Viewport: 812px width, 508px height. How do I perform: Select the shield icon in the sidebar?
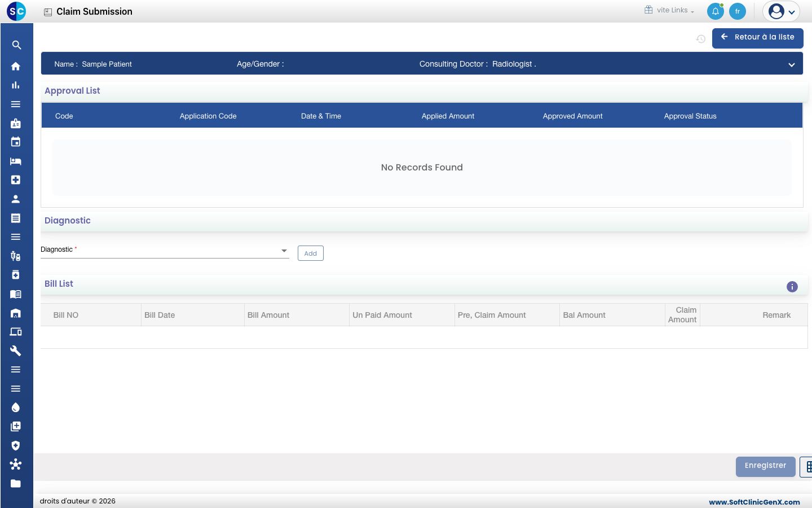coord(16,445)
